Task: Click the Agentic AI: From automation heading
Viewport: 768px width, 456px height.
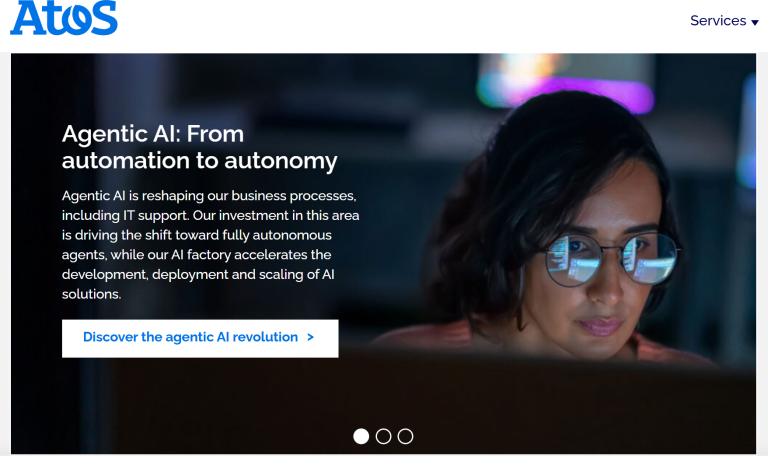Action: point(199,147)
